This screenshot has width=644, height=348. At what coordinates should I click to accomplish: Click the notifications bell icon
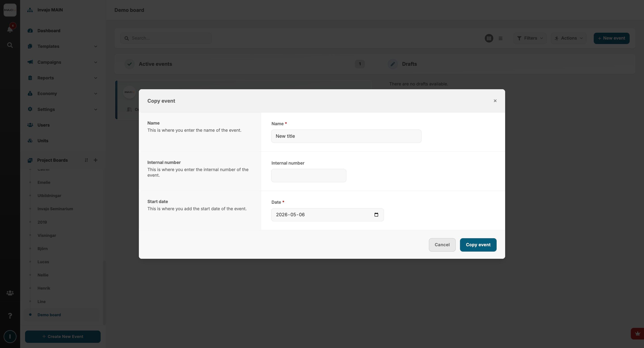pos(10,30)
